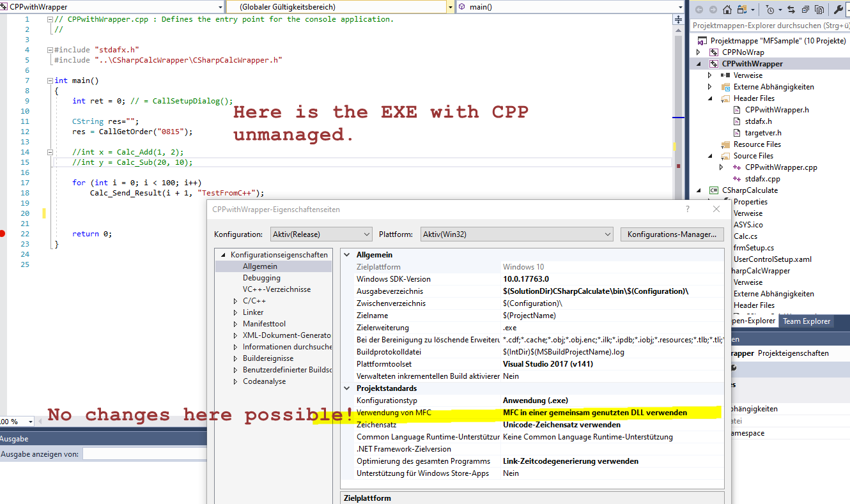Switch to the Team Explorer tab
Screen dimensions: 850x504
[805, 321]
